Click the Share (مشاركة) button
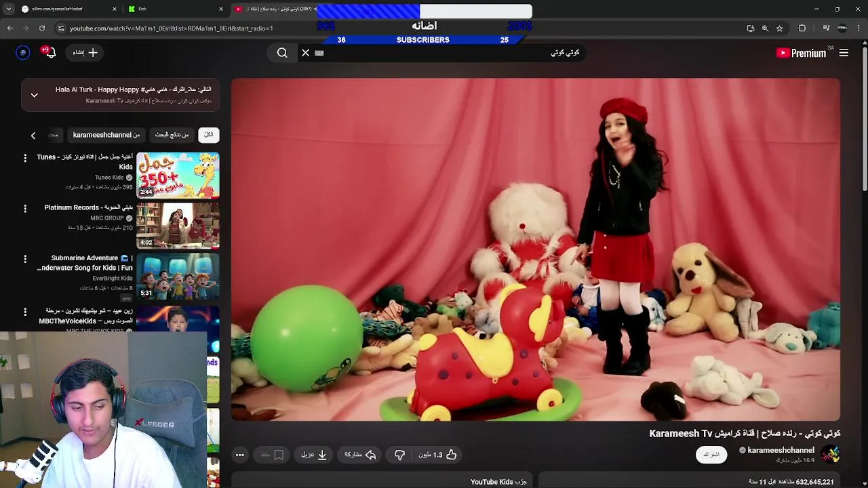Viewport: 868px width, 488px height. 360,455
